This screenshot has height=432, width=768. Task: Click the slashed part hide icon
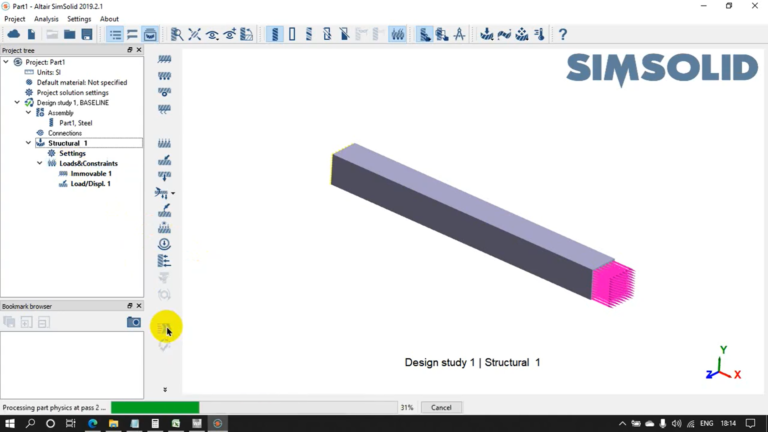344,34
